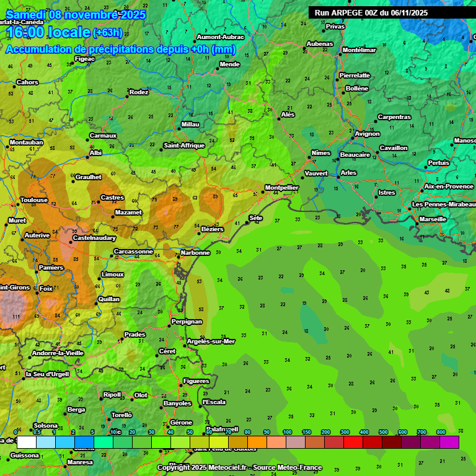Screen dimensions: 476x476
Task: Pick the bright red legend swatch
Action: [353, 442]
